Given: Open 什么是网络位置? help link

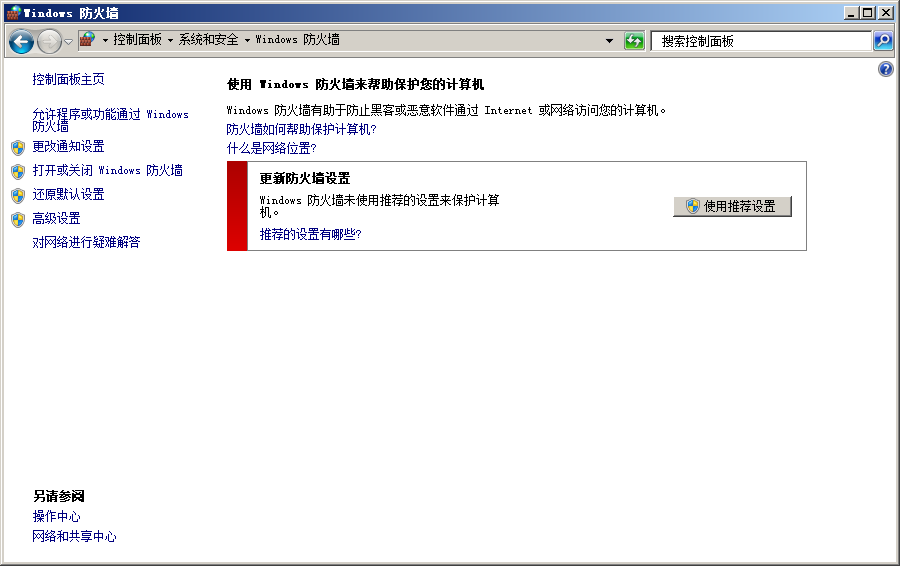Looking at the screenshot, I should [x=271, y=148].
